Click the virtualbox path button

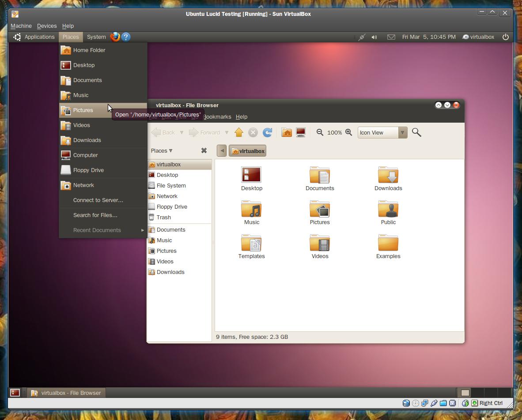[x=248, y=151]
